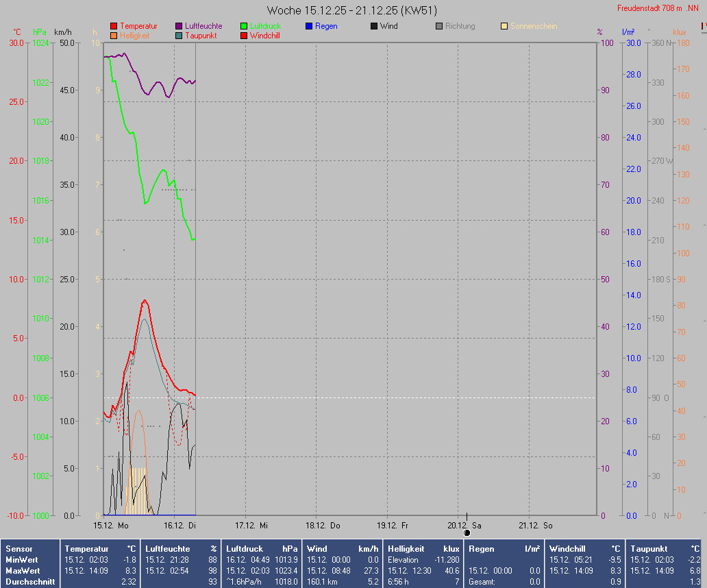Select the 16.12. Di day label

pyautogui.click(x=180, y=526)
